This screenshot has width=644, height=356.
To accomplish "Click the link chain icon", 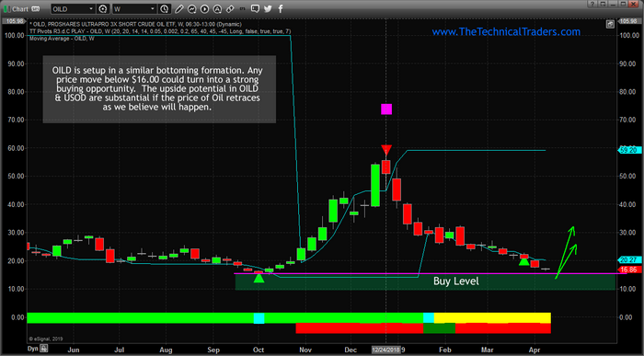I will coord(230,8).
